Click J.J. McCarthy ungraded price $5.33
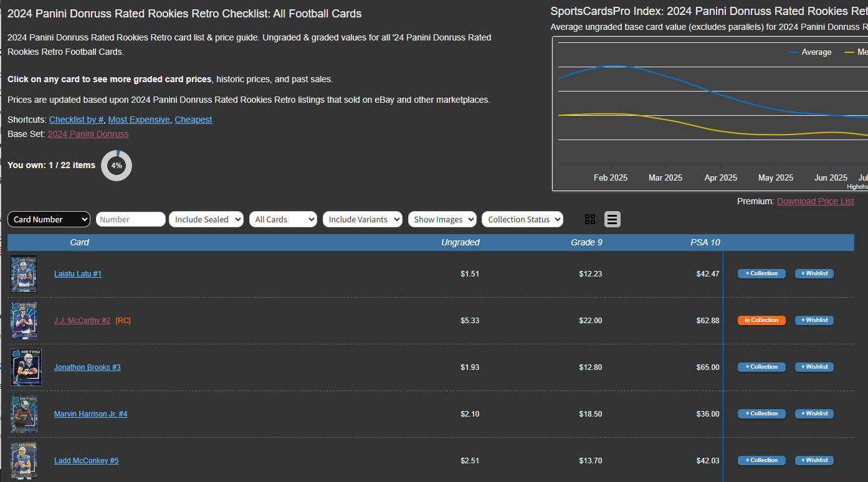The height and width of the screenshot is (482, 868). point(470,321)
